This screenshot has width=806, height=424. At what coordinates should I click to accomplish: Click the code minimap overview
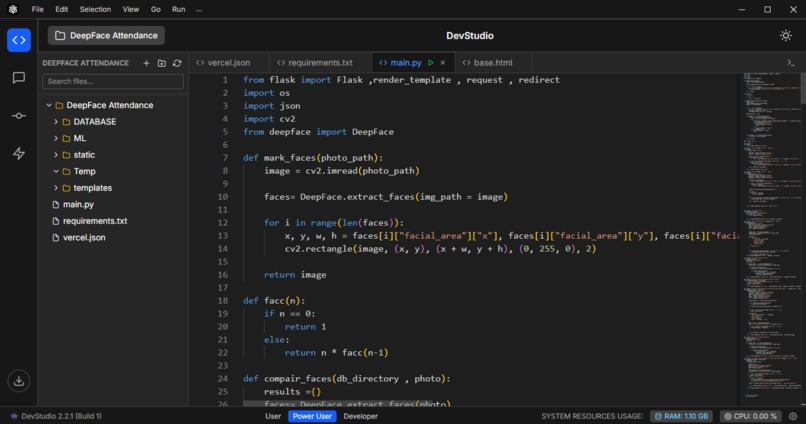[771, 236]
